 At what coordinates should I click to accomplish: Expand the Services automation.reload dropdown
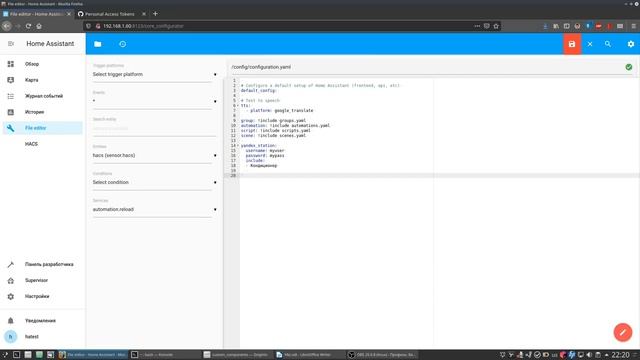click(154, 209)
